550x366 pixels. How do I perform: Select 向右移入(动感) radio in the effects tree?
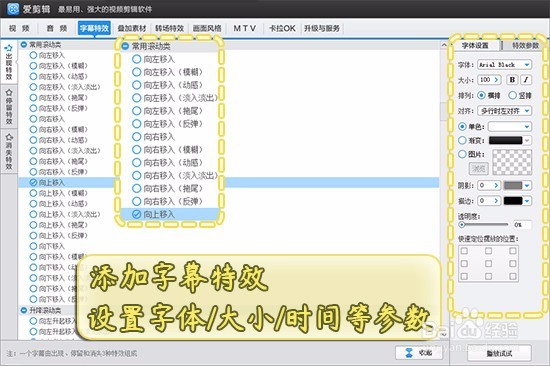(x=33, y=140)
